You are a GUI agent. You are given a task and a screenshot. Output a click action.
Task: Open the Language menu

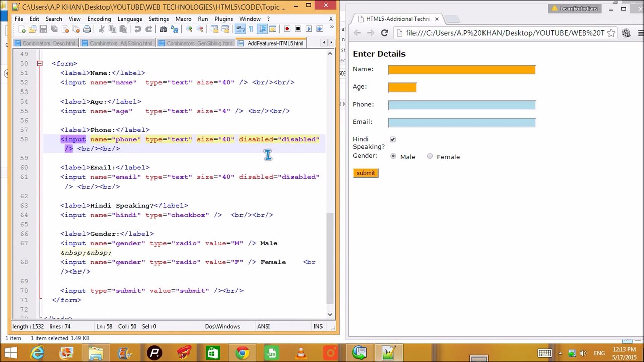click(x=130, y=19)
